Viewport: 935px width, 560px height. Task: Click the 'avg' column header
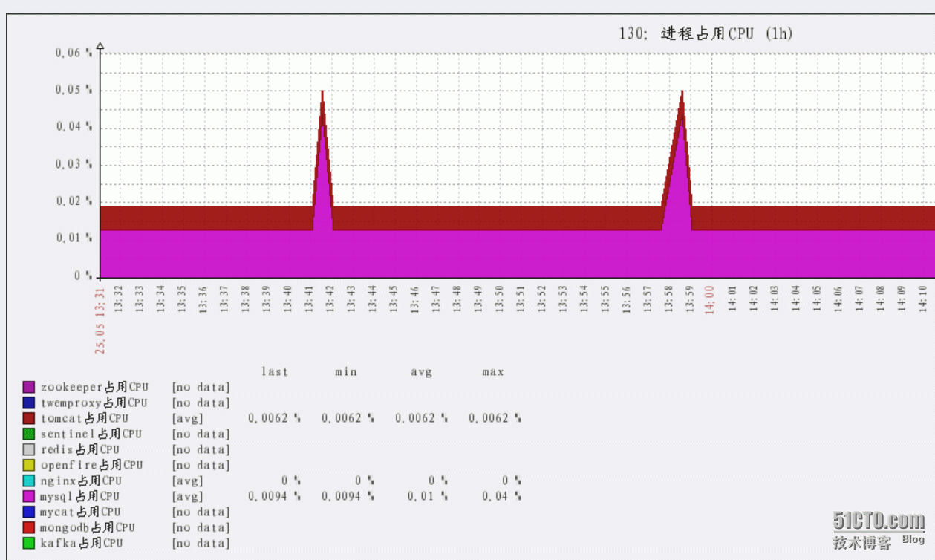click(x=421, y=372)
